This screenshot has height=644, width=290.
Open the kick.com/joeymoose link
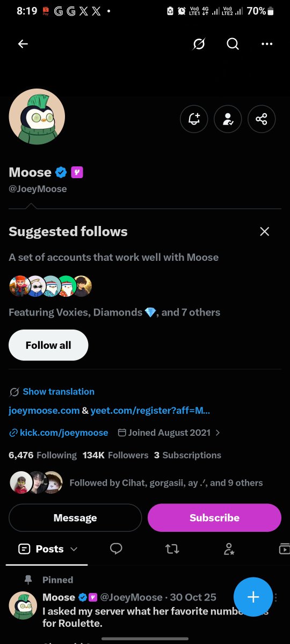pyautogui.click(x=64, y=433)
